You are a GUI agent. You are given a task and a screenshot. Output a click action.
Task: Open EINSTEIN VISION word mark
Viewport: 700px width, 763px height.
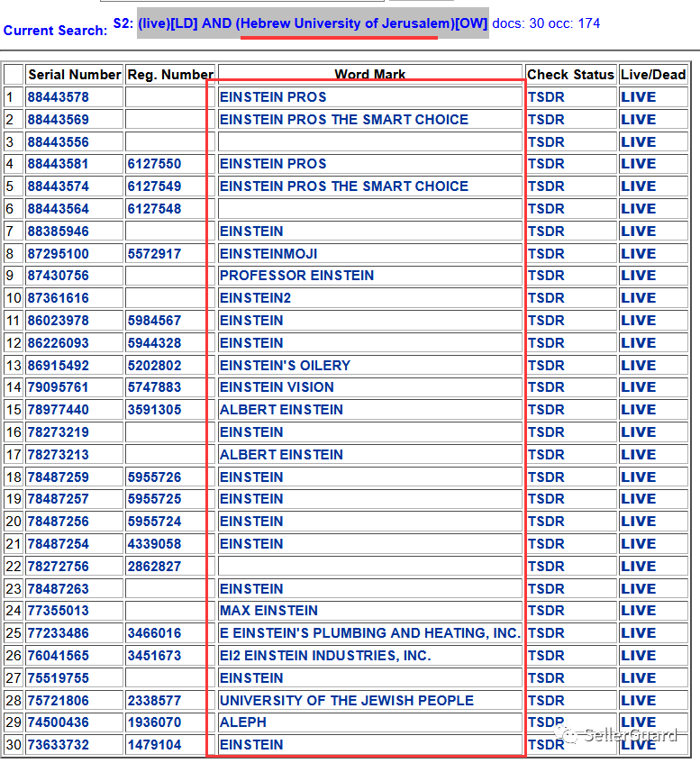click(x=277, y=386)
